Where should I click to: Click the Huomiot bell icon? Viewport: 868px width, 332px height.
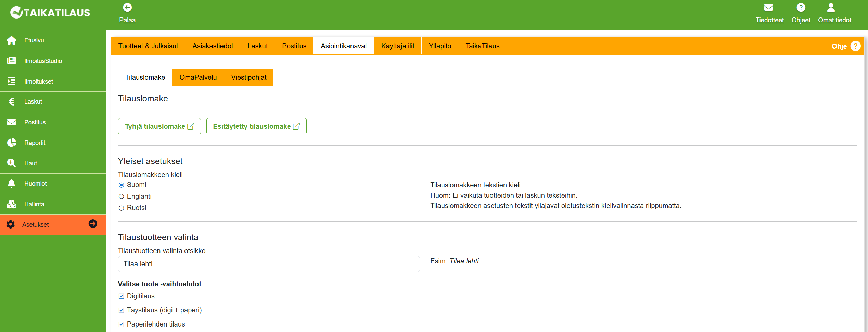tap(12, 184)
